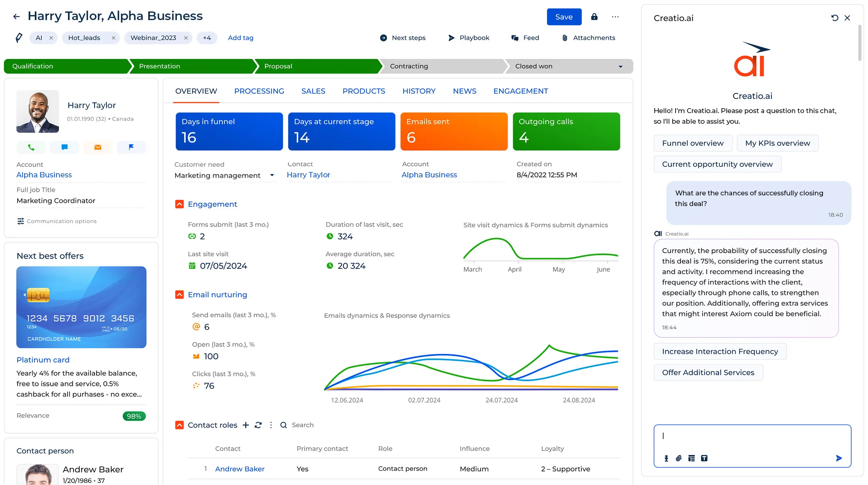This screenshot has height=485, width=868.
Task: Switch to the PRODUCTS tab
Action: (364, 91)
